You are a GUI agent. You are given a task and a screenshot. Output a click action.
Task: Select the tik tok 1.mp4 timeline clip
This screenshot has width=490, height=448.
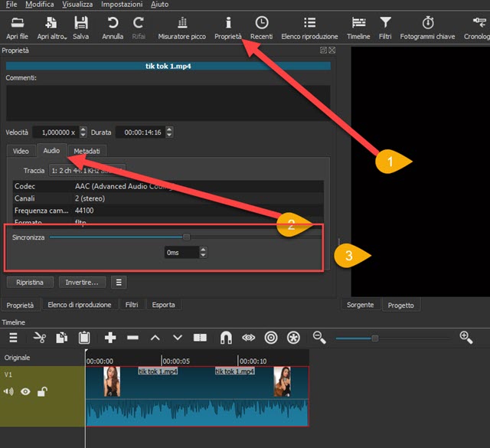(x=198, y=397)
